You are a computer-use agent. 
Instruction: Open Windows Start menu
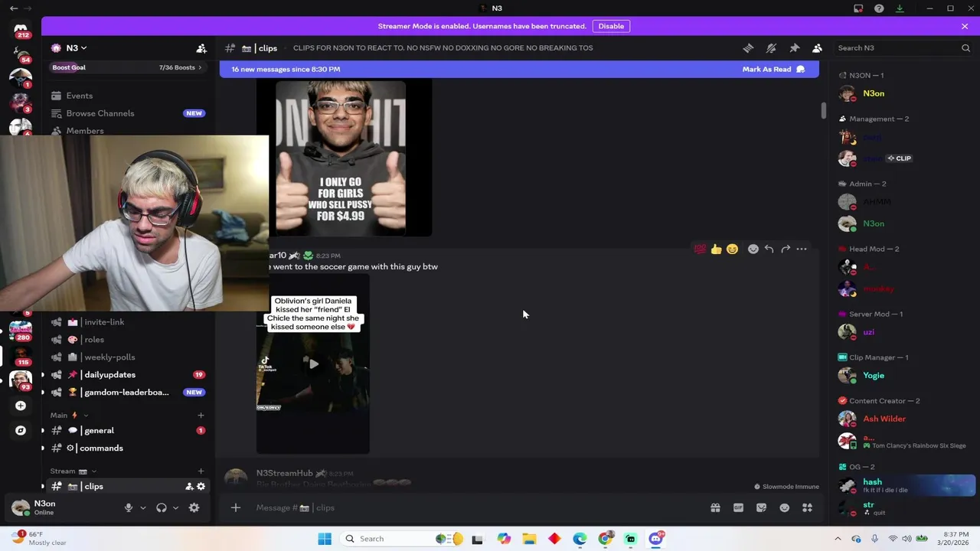[325, 539]
